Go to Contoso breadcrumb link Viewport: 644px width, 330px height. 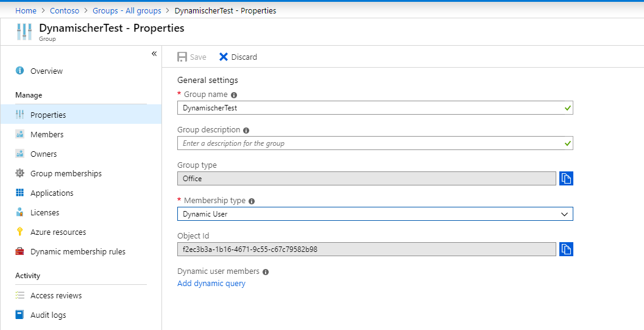pyautogui.click(x=65, y=11)
